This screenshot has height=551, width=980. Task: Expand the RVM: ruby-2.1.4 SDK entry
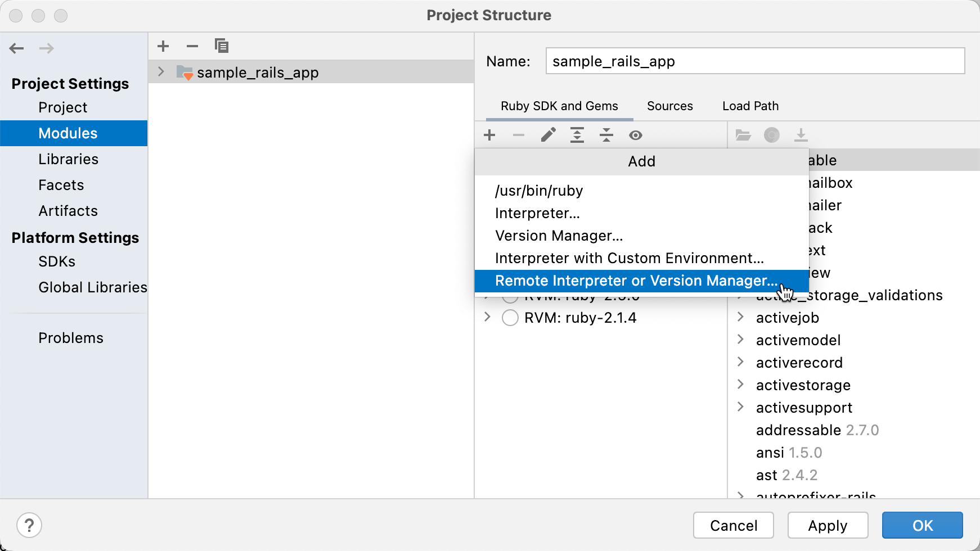coord(487,317)
